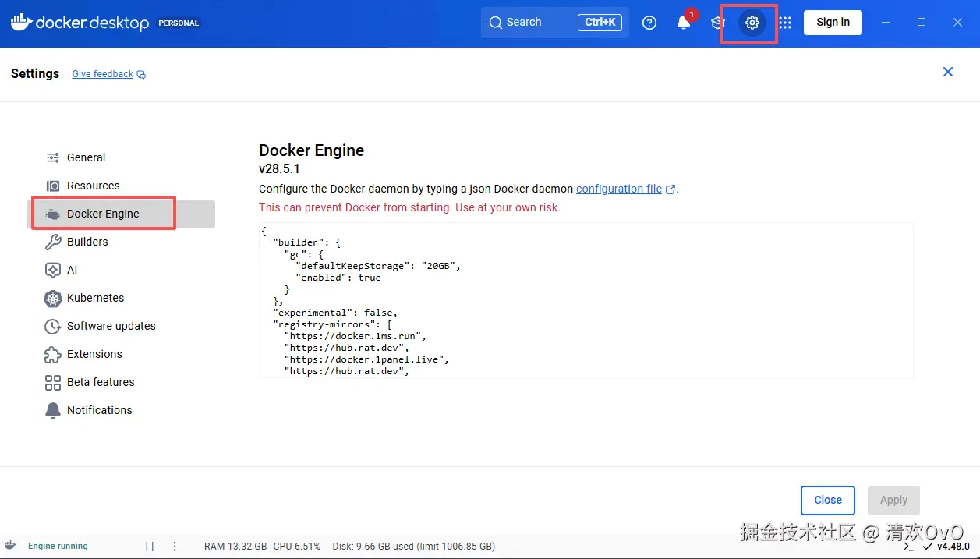Open notifications bell in header
Image resolution: width=980 pixels, height=559 pixels.
click(x=684, y=23)
